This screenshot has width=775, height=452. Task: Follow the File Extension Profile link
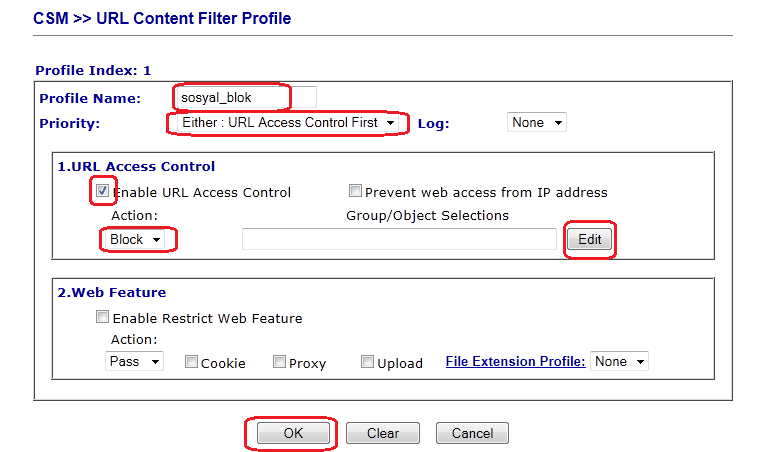[515, 361]
